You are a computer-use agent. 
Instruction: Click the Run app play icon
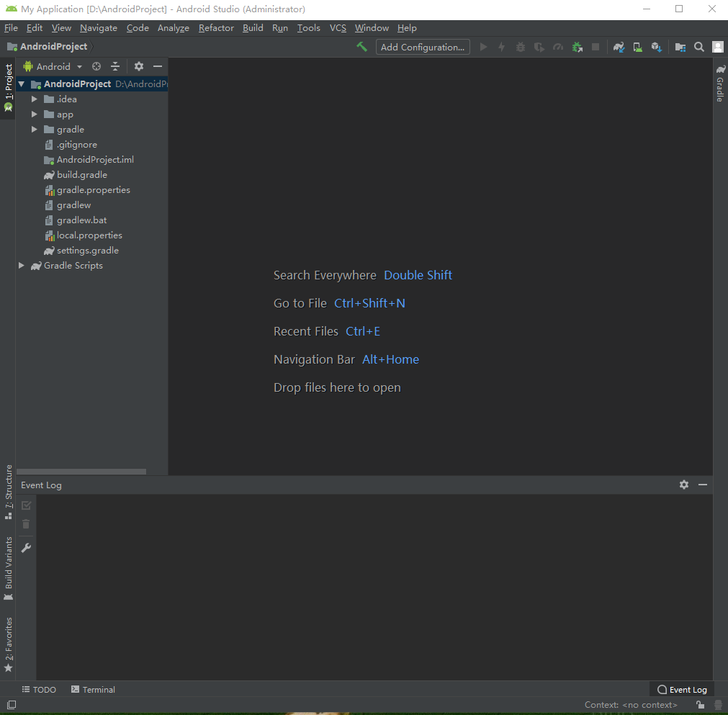(483, 47)
